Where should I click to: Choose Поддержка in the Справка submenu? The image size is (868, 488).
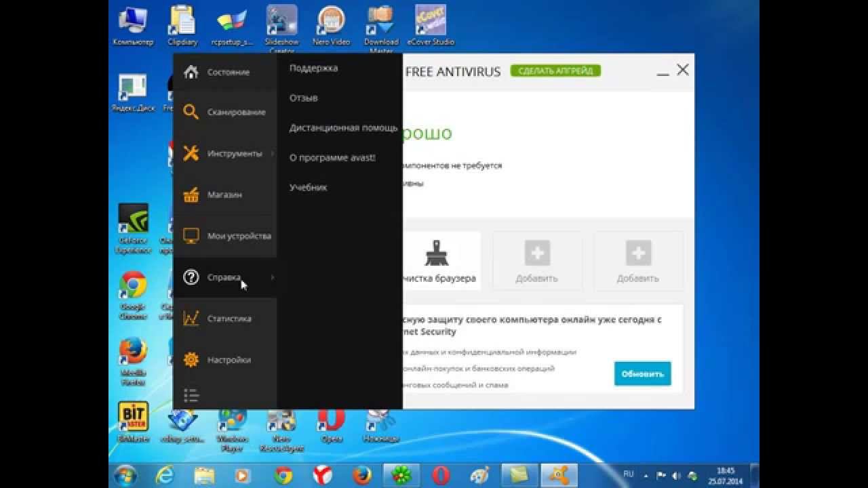coord(313,68)
